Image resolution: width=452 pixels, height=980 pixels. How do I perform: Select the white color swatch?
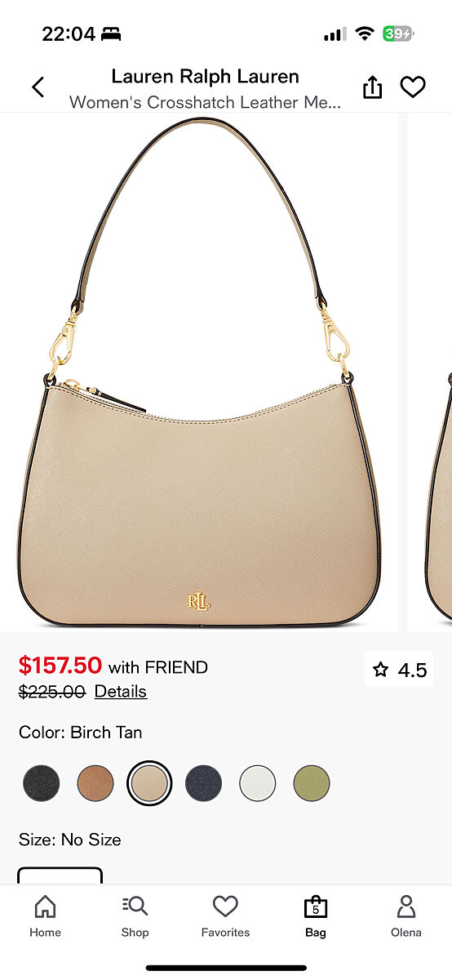257,783
